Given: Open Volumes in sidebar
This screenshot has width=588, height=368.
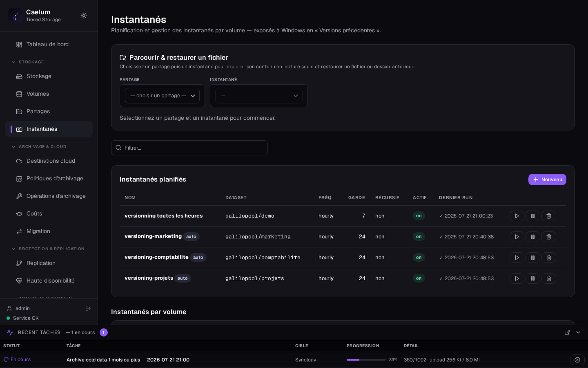Looking at the screenshot, I should pyautogui.click(x=49, y=94).
